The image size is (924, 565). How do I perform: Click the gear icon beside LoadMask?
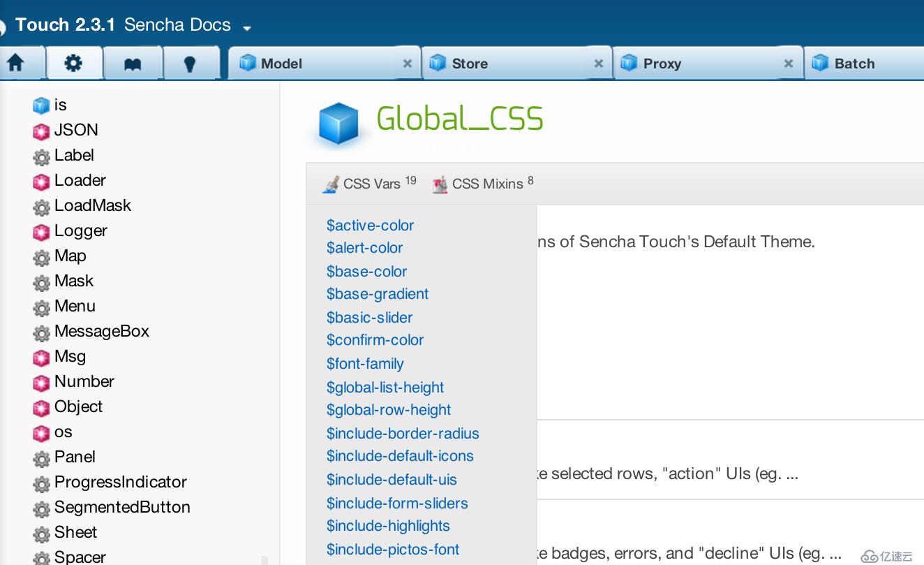point(41,207)
